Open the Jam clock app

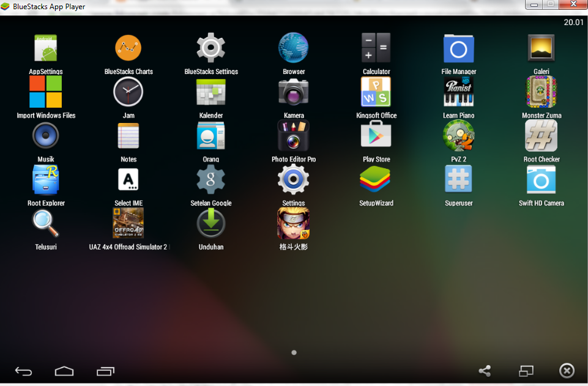[x=128, y=92]
